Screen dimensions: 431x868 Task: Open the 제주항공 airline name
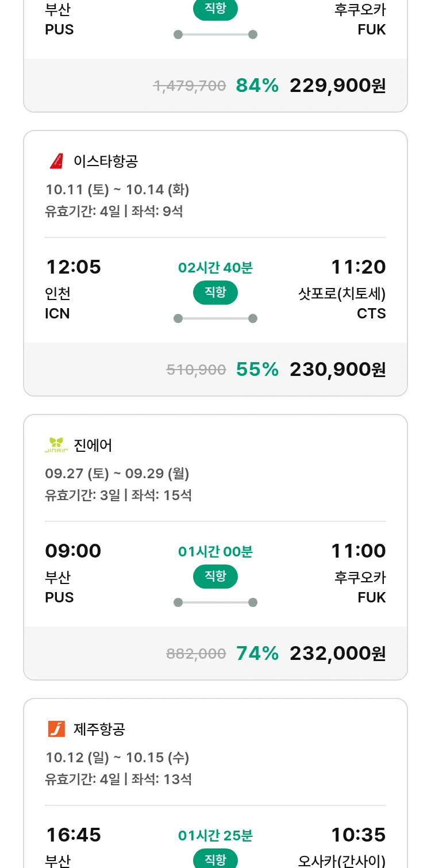pyautogui.click(x=99, y=729)
